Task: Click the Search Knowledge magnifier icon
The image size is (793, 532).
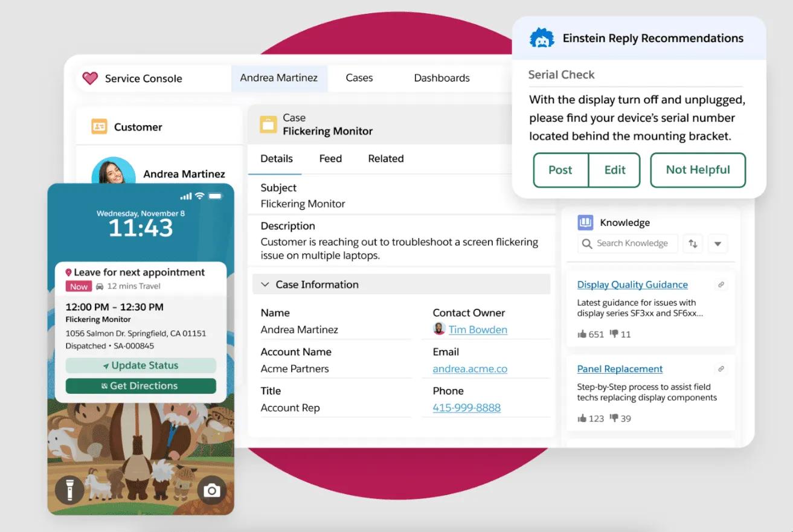Action: pos(586,243)
